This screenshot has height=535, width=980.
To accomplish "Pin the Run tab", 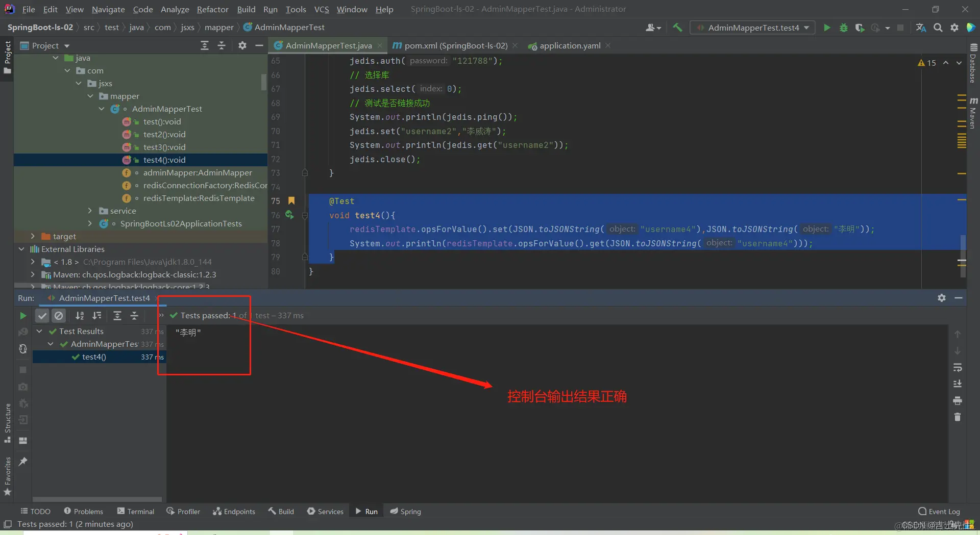I will pos(23,462).
